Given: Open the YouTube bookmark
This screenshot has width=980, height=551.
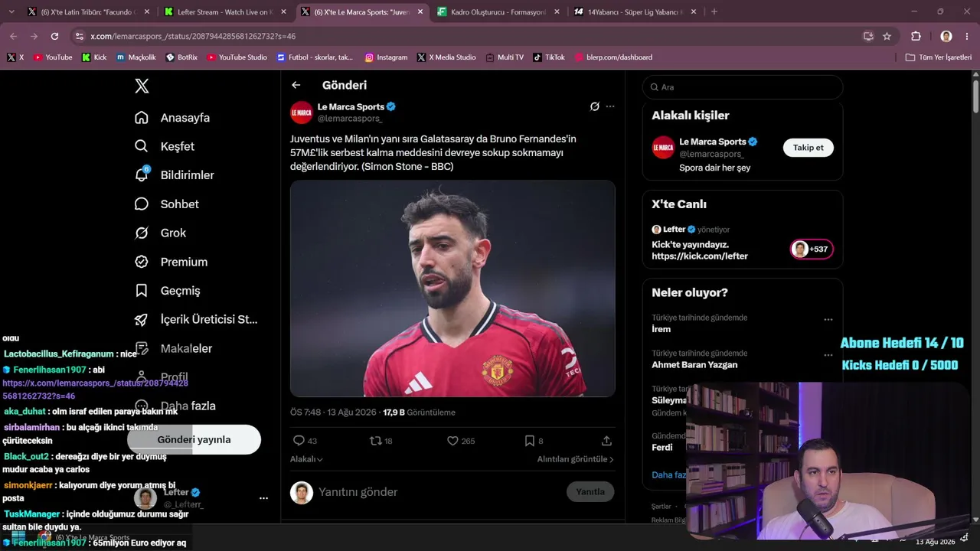Looking at the screenshot, I should [x=53, y=57].
